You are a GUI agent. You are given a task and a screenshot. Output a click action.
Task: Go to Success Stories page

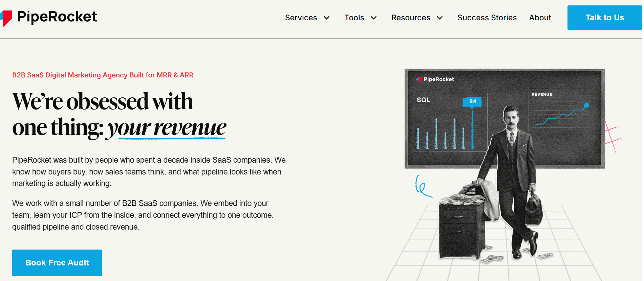click(x=487, y=18)
